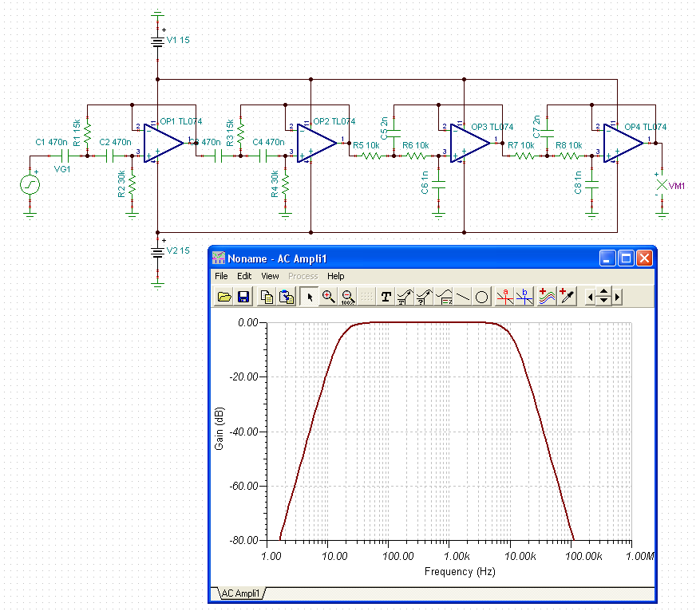Click the window icon in AC Ampli1 title bar
The width and height of the screenshot is (700, 615).
(x=219, y=258)
